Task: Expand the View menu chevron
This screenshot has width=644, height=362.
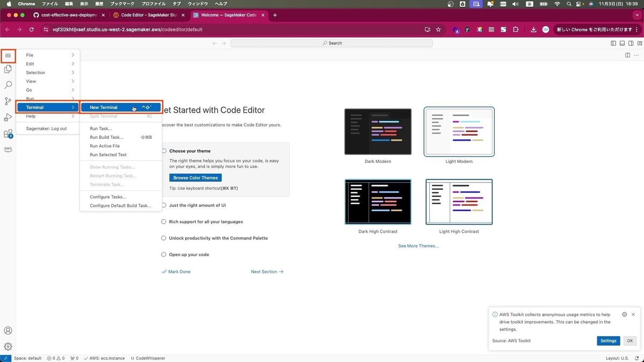Action: [73, 82]
